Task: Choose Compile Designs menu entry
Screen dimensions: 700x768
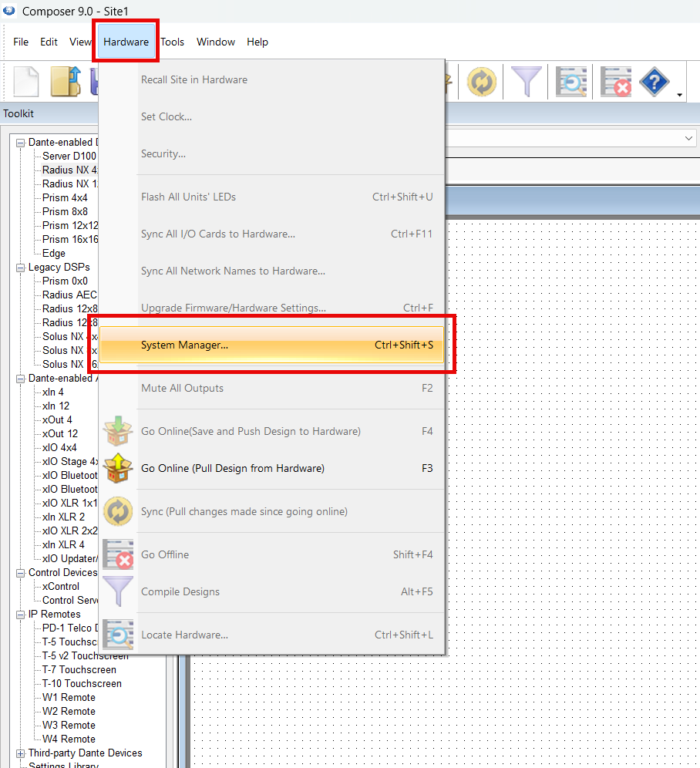Action: pos(272,591)
